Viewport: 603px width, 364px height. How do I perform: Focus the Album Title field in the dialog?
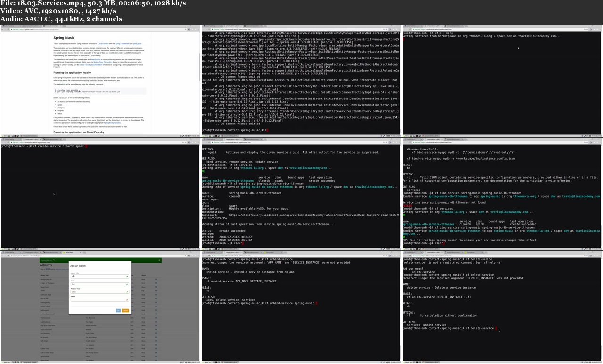(x=99, y=276)
